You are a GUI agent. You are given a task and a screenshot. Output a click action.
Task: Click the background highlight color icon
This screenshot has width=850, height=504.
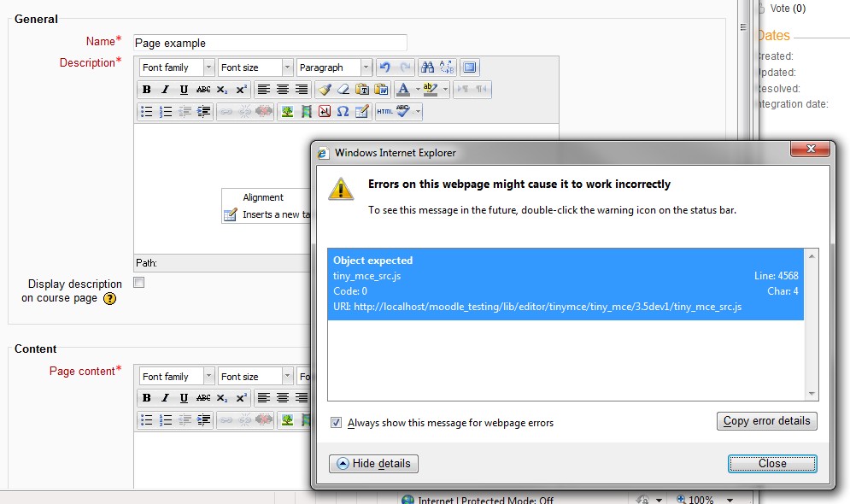pos(430,90)
